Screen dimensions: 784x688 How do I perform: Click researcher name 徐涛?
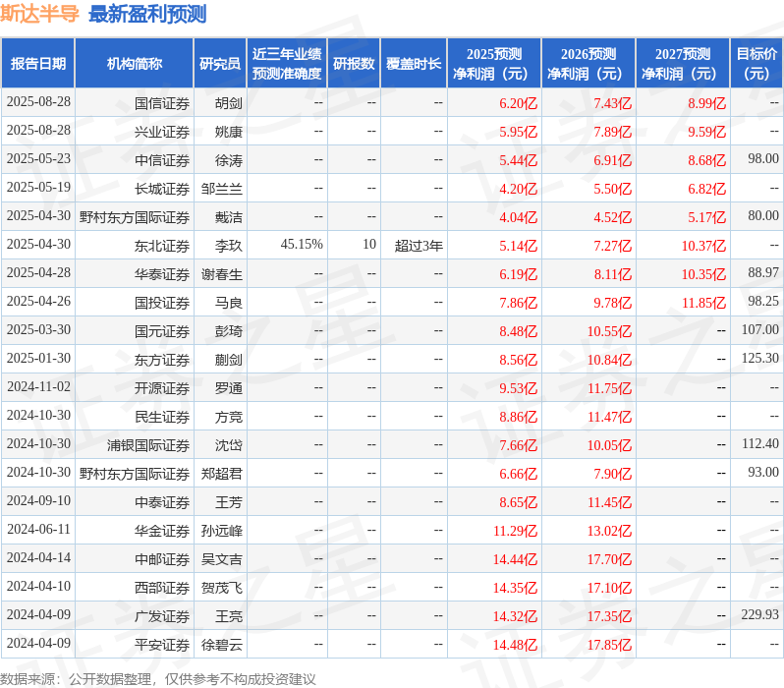[x=229, y=160]
